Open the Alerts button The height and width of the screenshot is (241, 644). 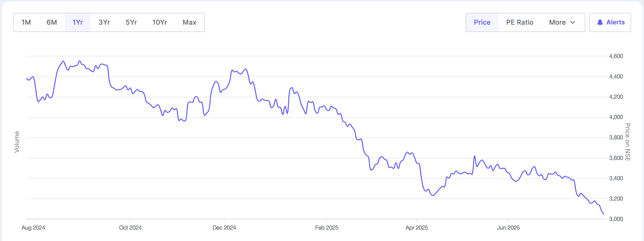tap(610, 23)
